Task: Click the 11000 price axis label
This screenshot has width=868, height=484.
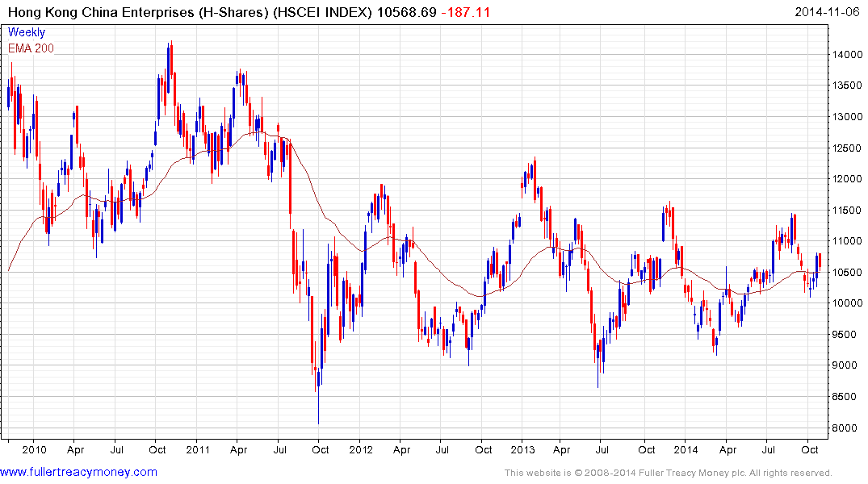Action: point(847,241)
